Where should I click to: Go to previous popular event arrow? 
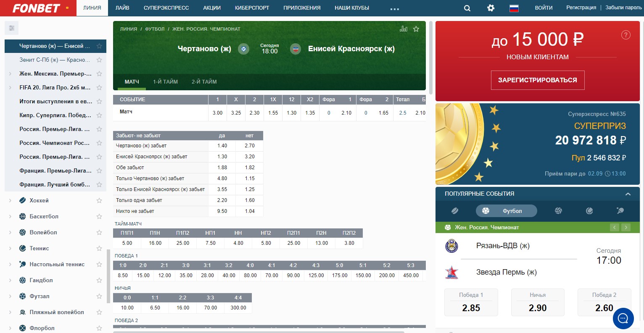[x=615, y=227]
